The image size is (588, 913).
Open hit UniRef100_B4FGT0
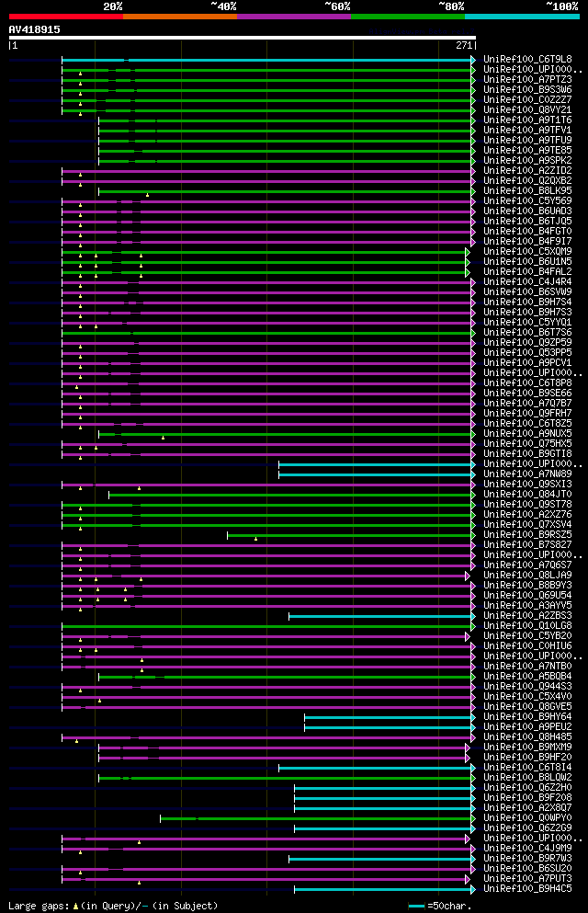[x=527, y=231]
